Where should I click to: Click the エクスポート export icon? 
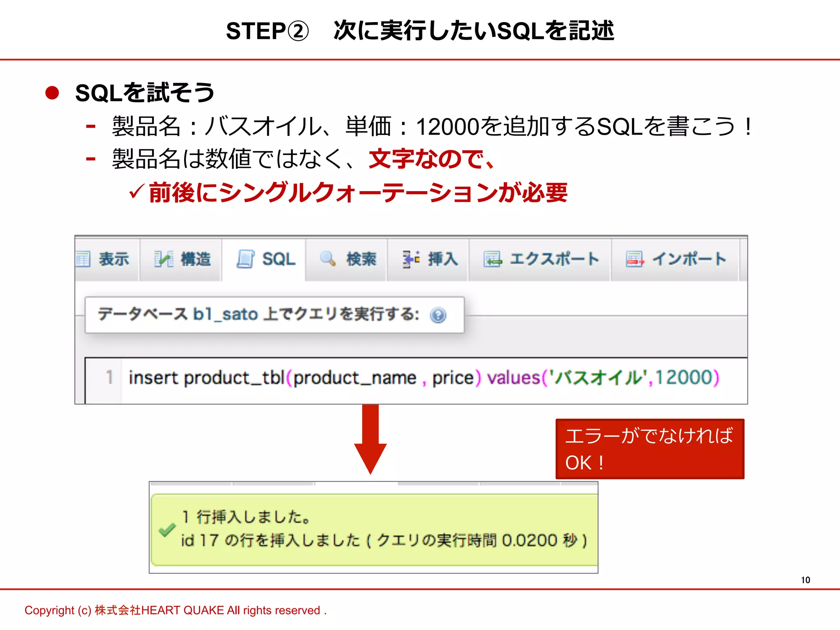tap(493, 259)
